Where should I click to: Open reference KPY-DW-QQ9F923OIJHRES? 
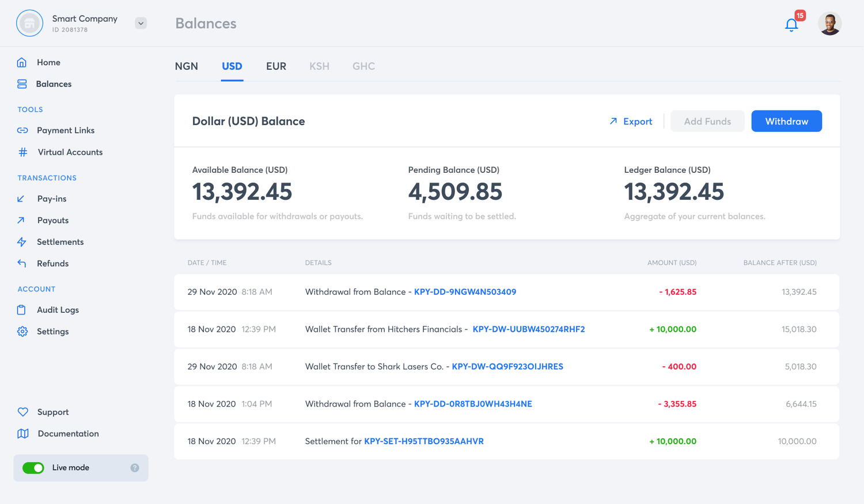(x=507, y=366)
